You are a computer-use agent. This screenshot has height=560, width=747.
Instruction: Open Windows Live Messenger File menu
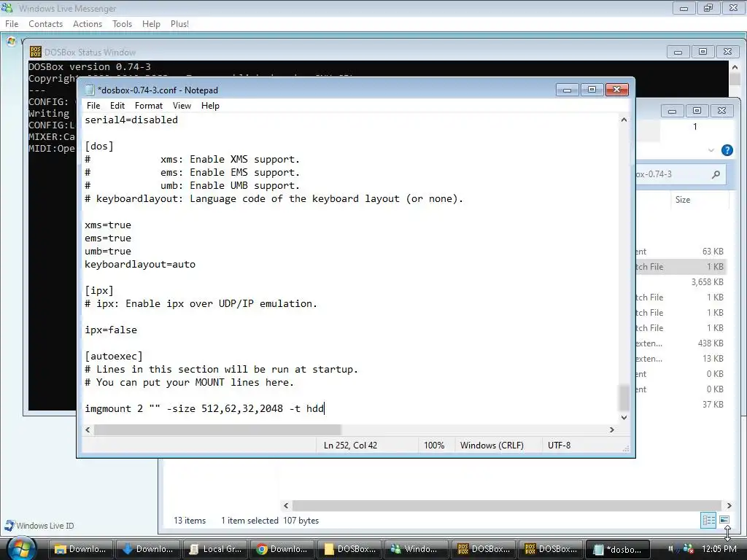click(x=12, y=24)
